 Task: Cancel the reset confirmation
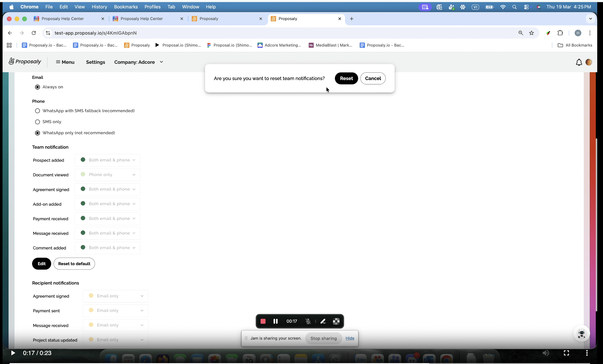[x=373, y=78]
